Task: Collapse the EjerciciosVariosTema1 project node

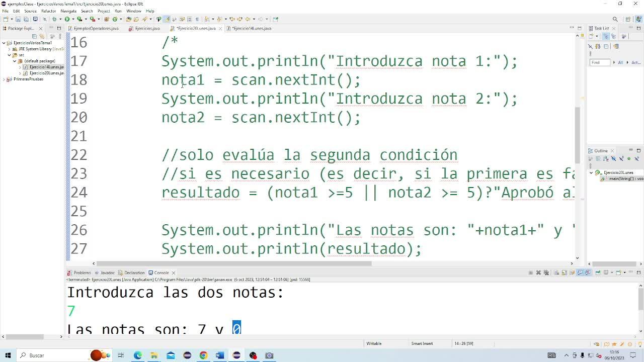Action: coord(4,43)
